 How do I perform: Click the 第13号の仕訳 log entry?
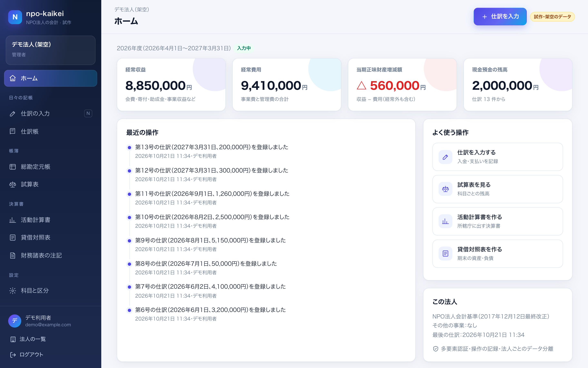tap(212, 147)
